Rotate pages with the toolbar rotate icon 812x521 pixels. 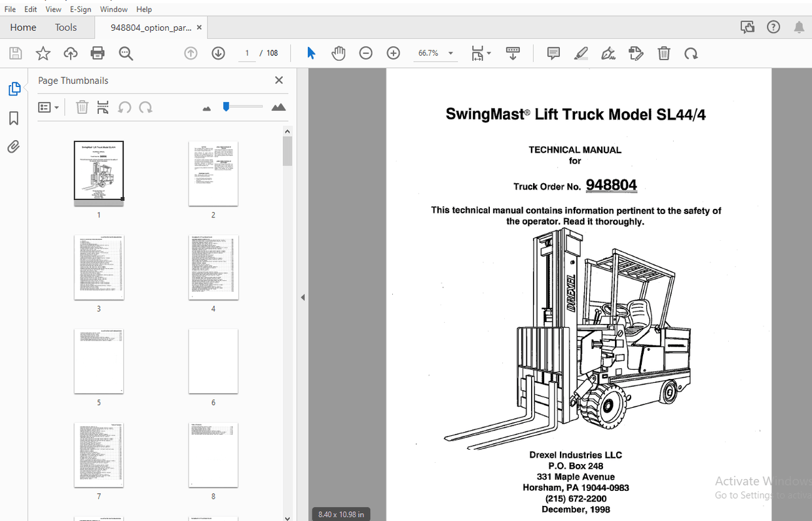click(x=691, y=53)
